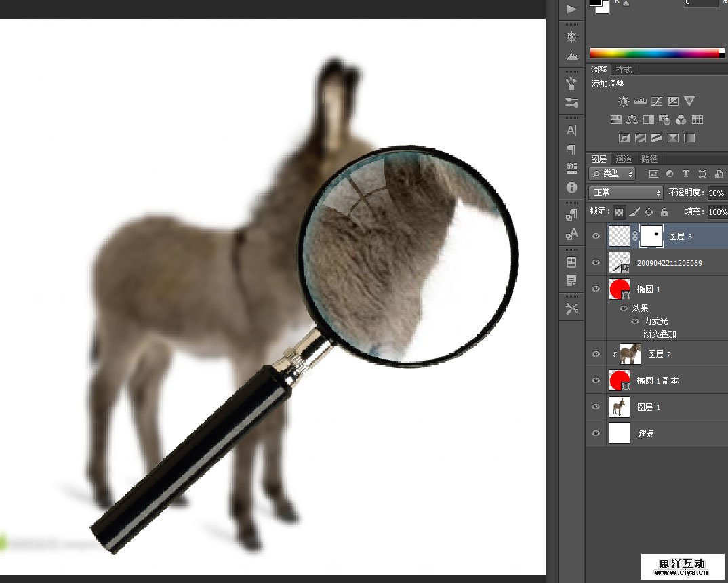
Task: Add a Color Balance adjustment
Action: coord(632,120)
